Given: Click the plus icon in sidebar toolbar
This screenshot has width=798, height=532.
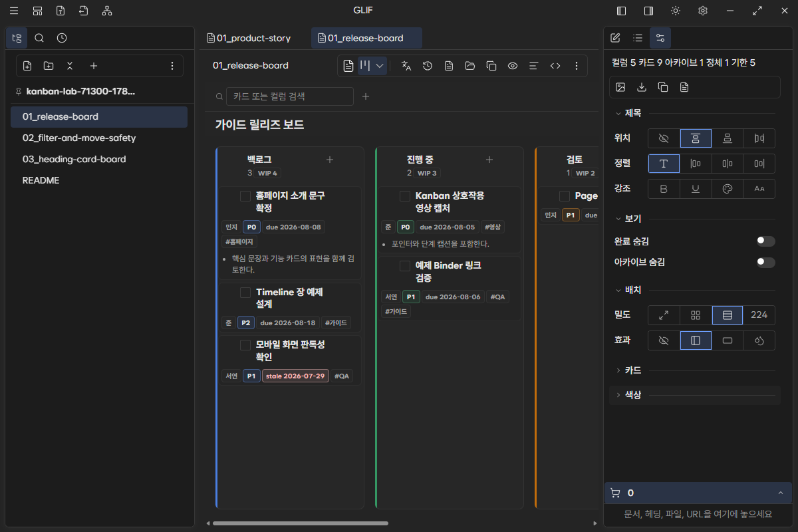Looking at the screenshot, I should coord(94,66).
